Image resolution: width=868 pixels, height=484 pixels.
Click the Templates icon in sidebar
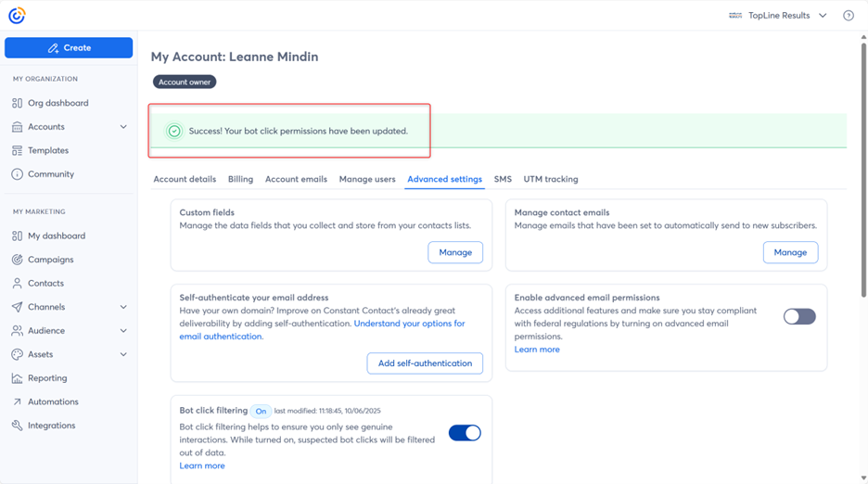coord(17,150)
